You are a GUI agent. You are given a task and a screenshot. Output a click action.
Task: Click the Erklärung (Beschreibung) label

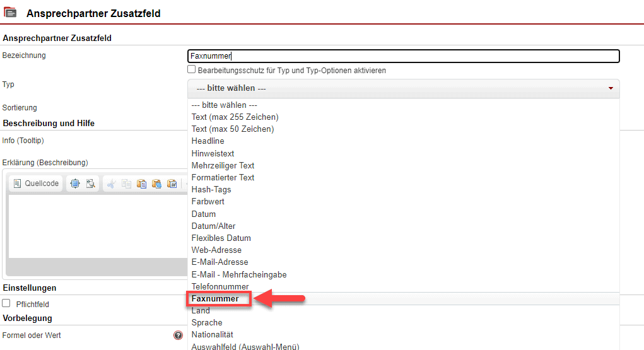[45, 163]
